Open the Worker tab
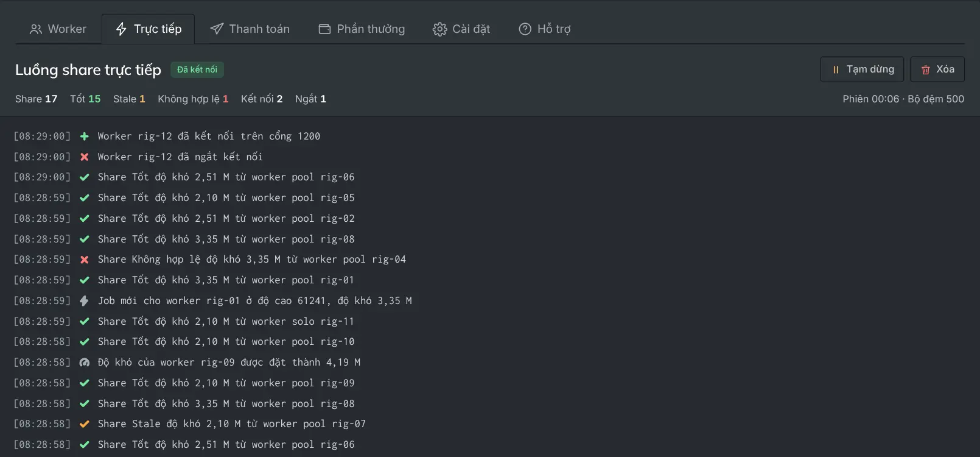The image size is (980, 457). pyautogui.click(x=58, y=29)
